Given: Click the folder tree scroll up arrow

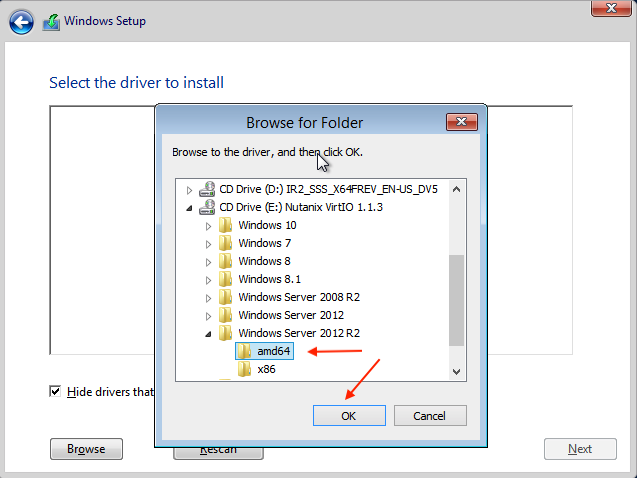Looking at the screenshot, I should tap(456, 189).
